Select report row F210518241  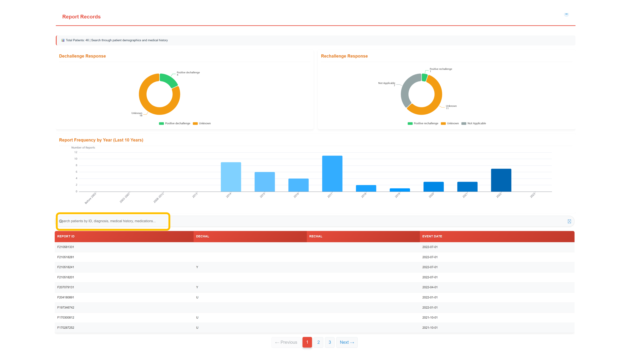click(x=66, y=267)
